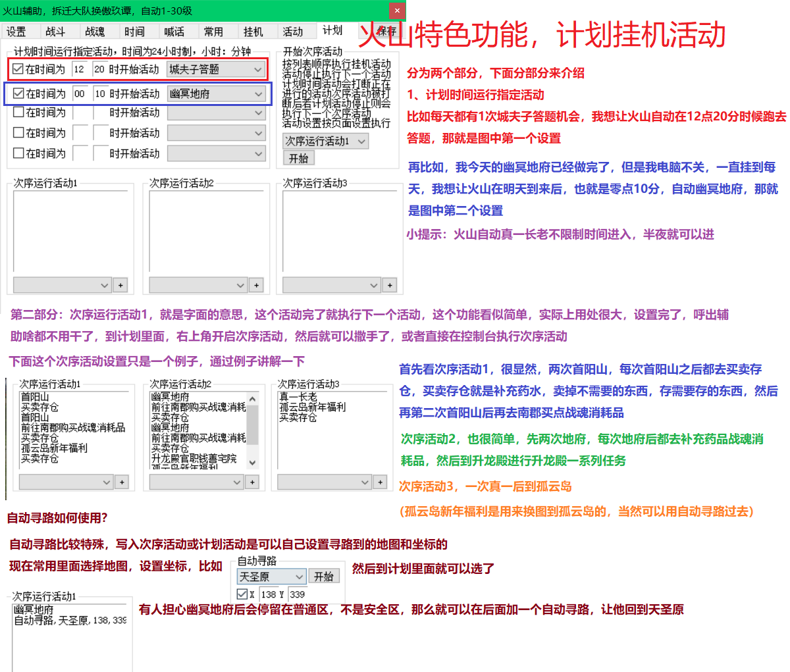Select the 计划 tab
The height and width of the screenshot is (672, 790).
tap(333, 30)
